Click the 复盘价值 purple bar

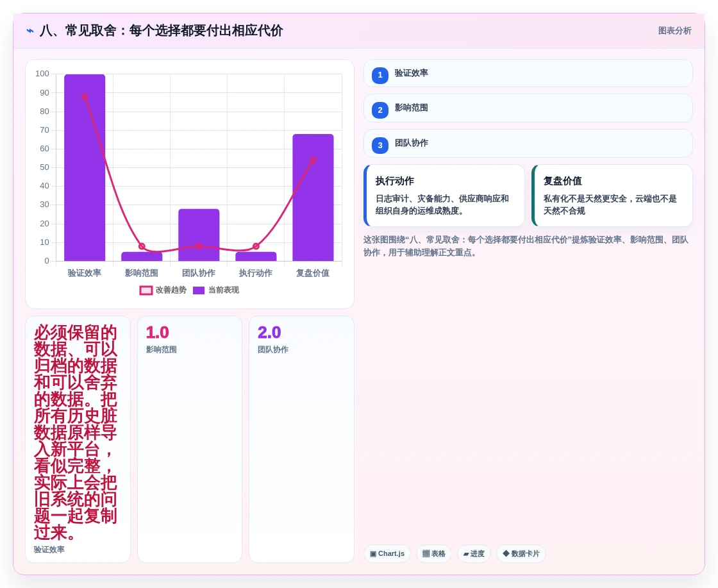pyautogui.click(x=313, y=197)
